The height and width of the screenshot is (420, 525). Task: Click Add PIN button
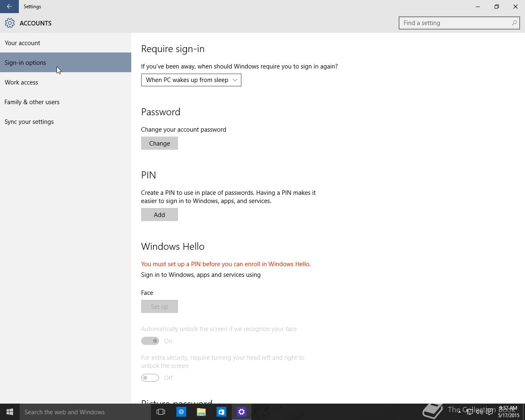(160, 215)
